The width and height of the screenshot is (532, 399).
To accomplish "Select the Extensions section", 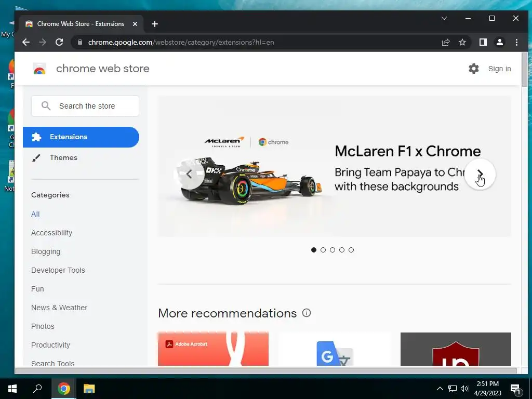I will tap(81, 137).
